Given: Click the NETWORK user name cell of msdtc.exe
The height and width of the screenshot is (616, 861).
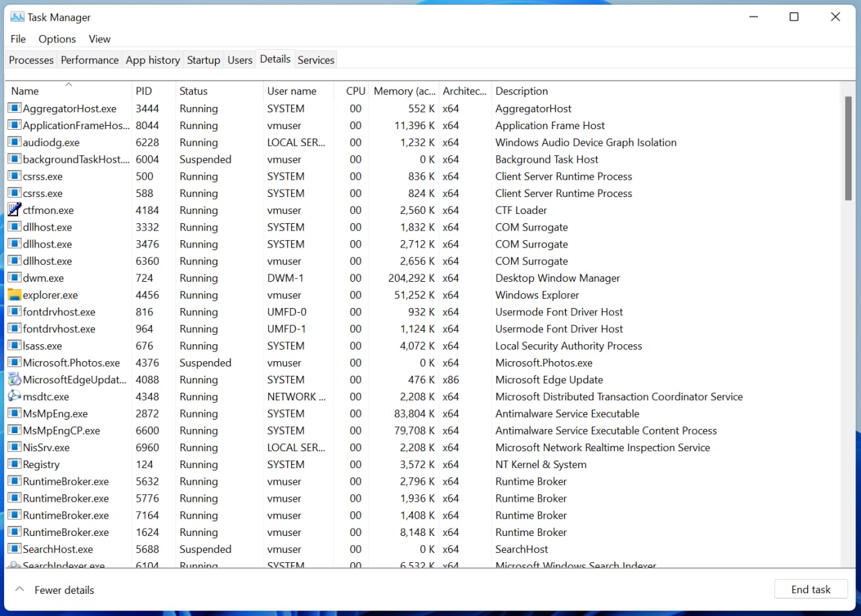Looking at the screenshot, I should tap(296, 396).
